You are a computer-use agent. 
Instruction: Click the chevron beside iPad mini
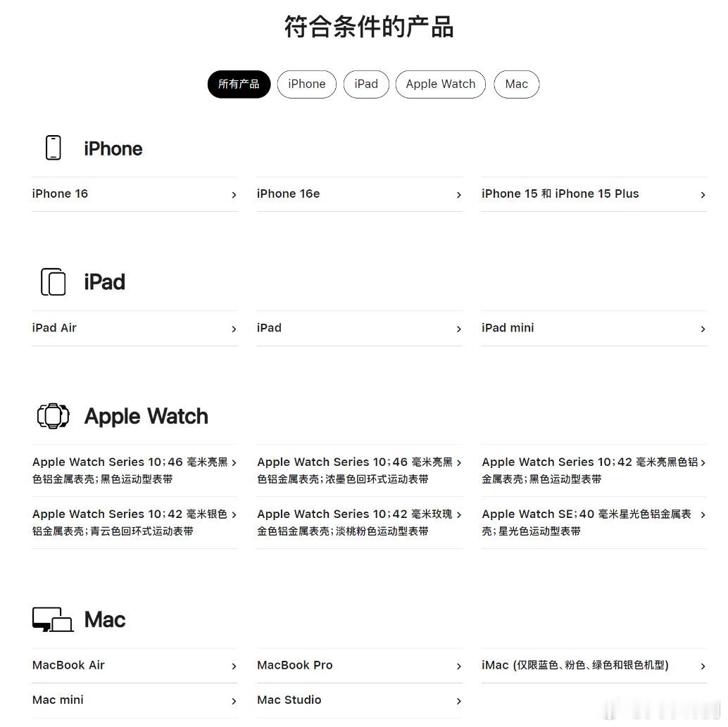pos(703,329)
